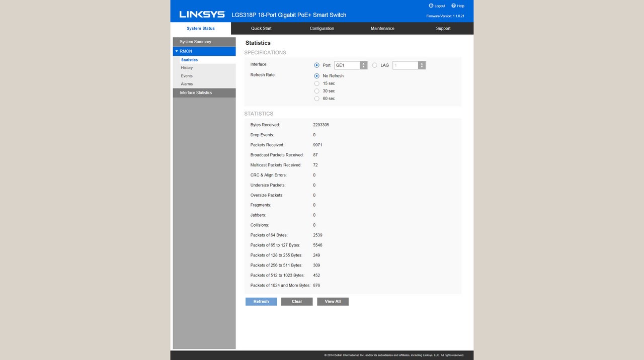Open the Quick Start tab
The image size is (644, 360).
point(261,29)
